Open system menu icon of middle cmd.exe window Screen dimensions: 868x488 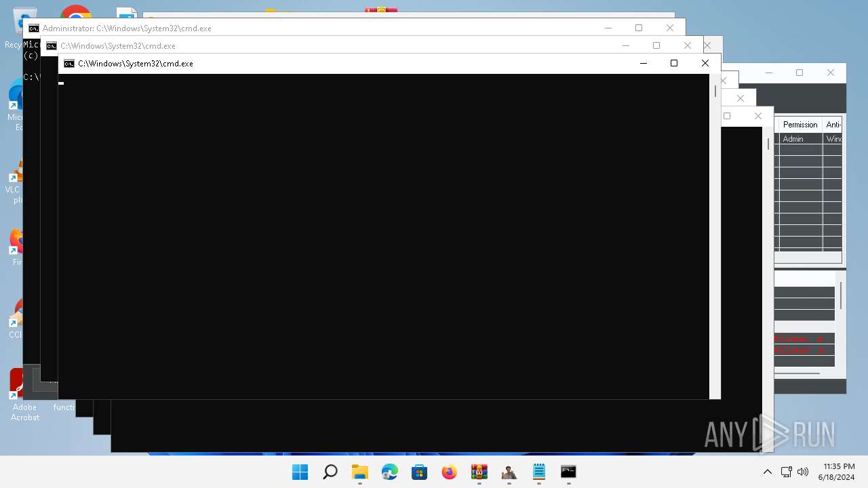52,46
